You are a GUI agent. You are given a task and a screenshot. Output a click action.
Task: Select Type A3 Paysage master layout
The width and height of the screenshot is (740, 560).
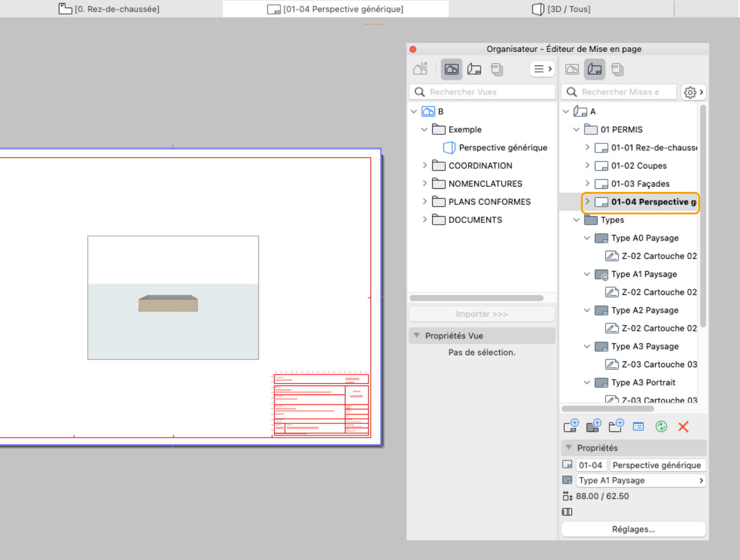point(637,347)
